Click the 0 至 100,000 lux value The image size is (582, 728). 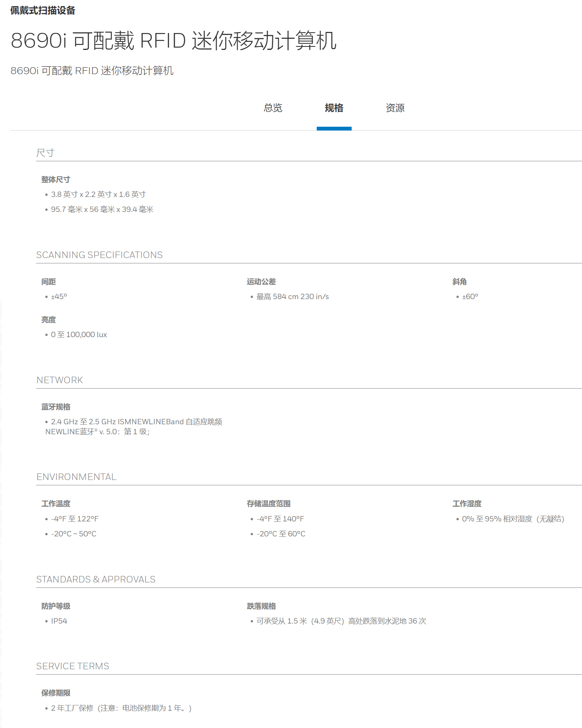click(x=79, y=334)
